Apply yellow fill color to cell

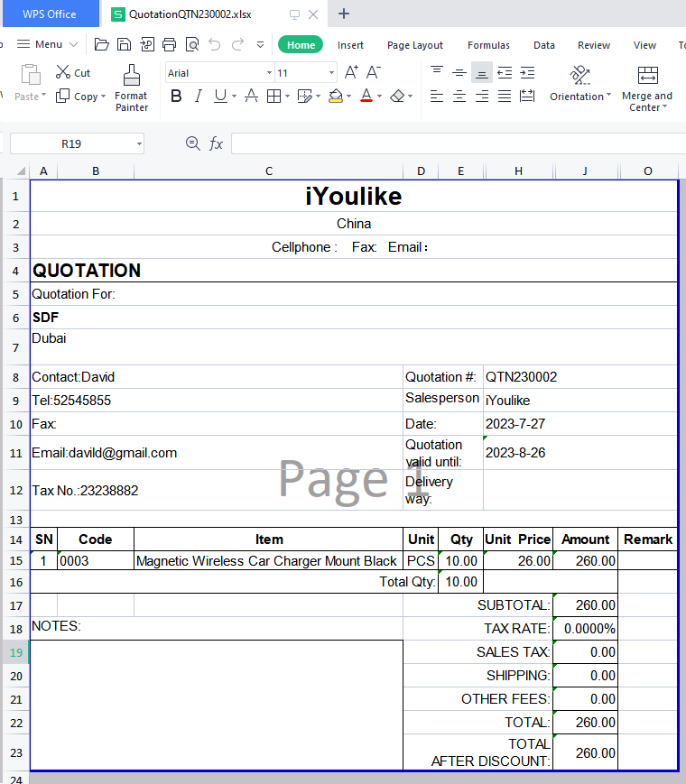point(336,96)
